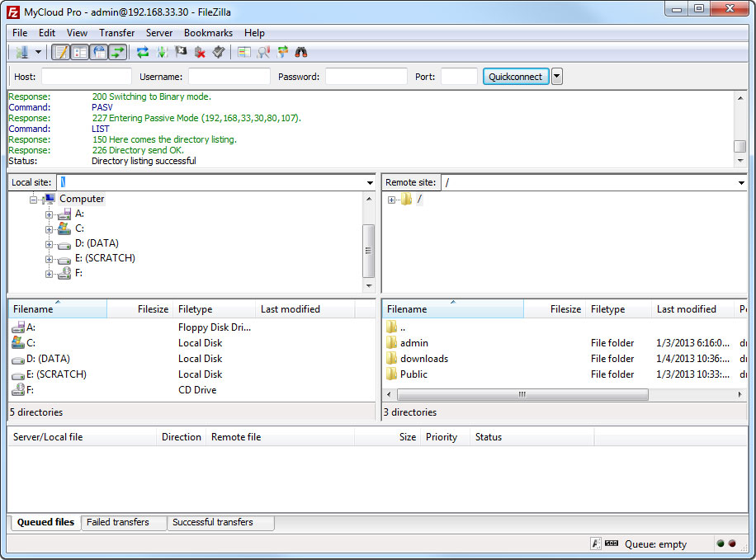Switch to the Failed transfers tab
This screenshot has width=756, height=560.
(118, 522)
